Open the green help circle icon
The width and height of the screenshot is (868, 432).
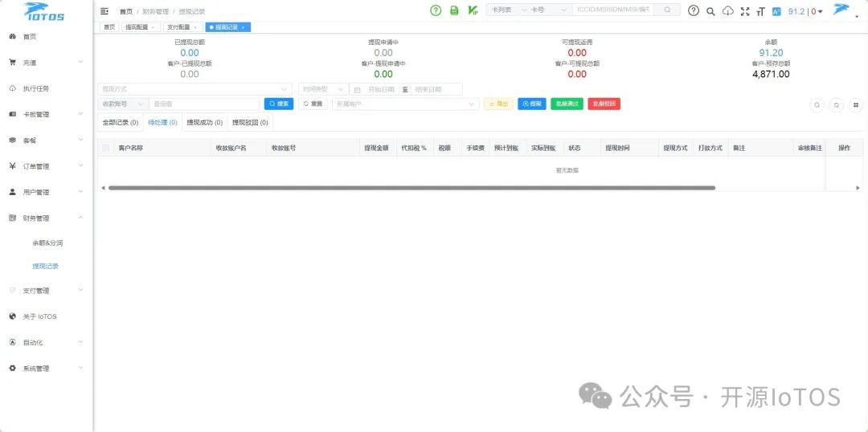pyautogui.click(x=436, y=10)
